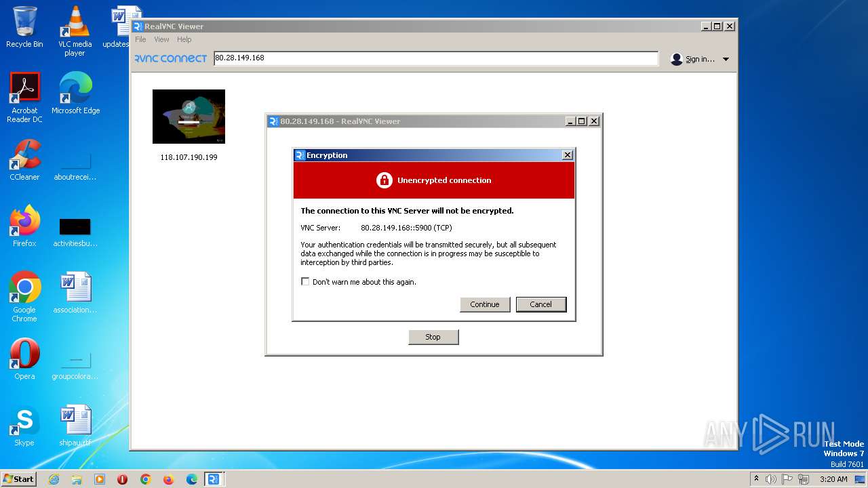The image size is (868, 488).
Task: Open the Firefox desktop icon
Action: point(24,226)
